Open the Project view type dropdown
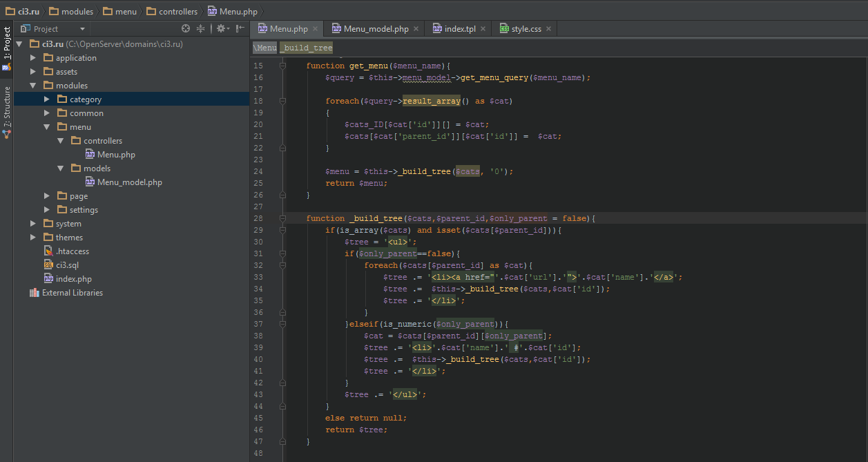This screenshot has width=868, height=462. [x=53, y=28]
